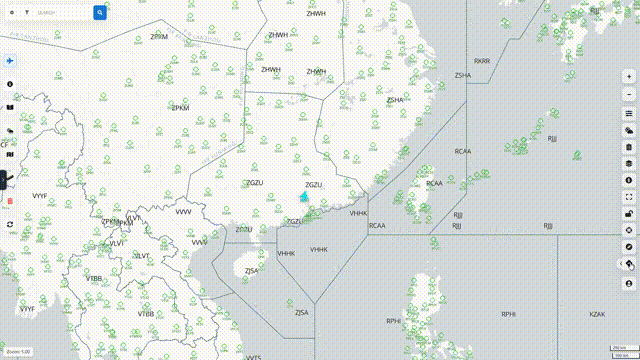This screenshot has height=360, width=640.
Task: Open the settings gear in search bar
Action: tap(12, 13)
